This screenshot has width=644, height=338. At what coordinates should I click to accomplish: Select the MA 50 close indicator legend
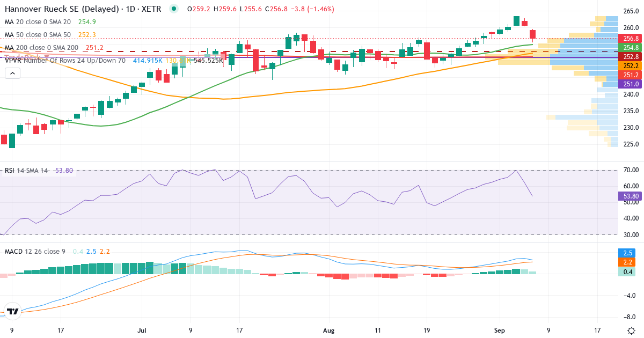pyautogui.click(x=38, y=35)
